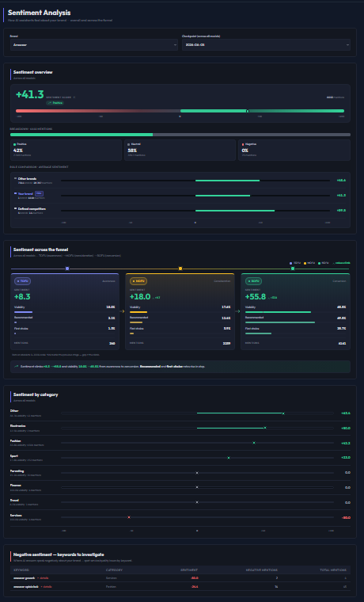This screenshot has height=602, width=364.
Task: Click the Positive trend badge under +41.3
Action: pyautogui.click(x=55, y=103)
